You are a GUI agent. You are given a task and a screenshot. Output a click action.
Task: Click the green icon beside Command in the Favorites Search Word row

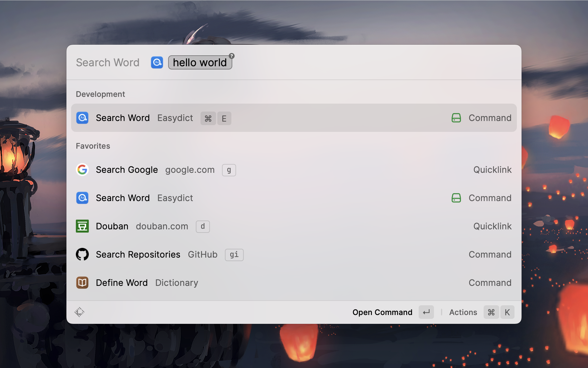[x=456, y=198]
